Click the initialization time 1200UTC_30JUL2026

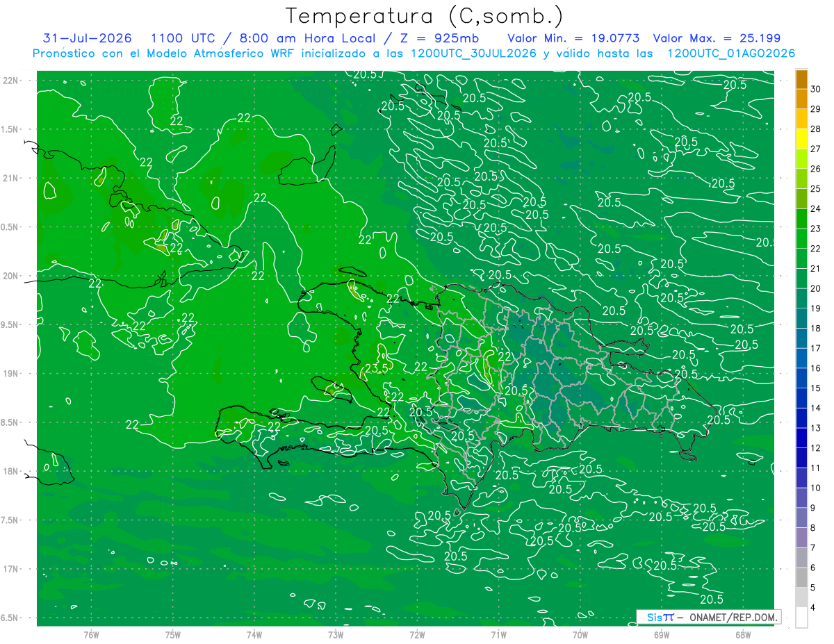click(x=473, y=53)
